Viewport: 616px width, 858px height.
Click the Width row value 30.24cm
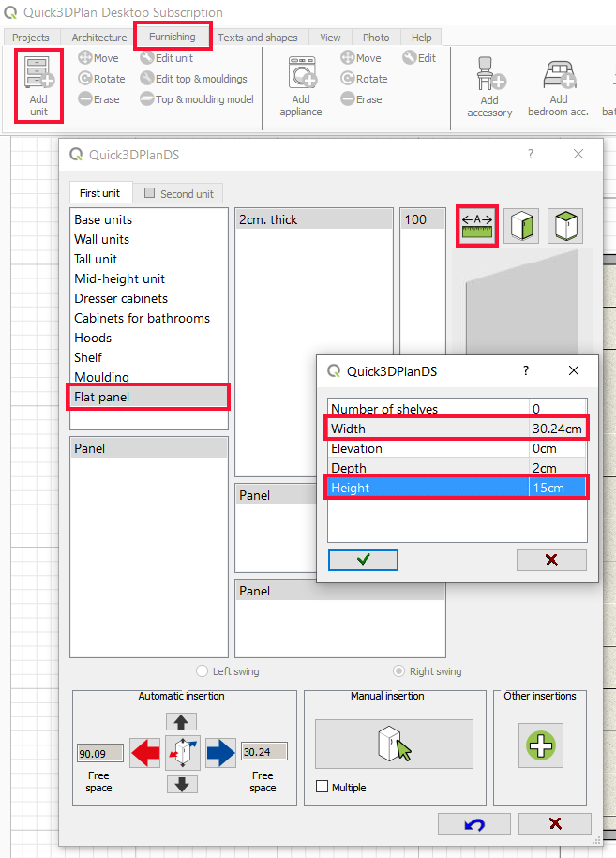557,429
